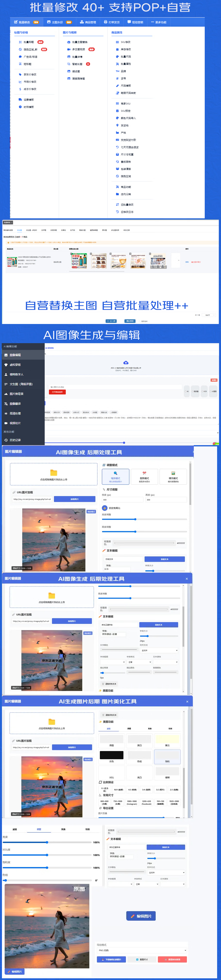Open the 商品管理 top menu
The image size is (221, 980).
pyautogui.click(x=88, y=23)
